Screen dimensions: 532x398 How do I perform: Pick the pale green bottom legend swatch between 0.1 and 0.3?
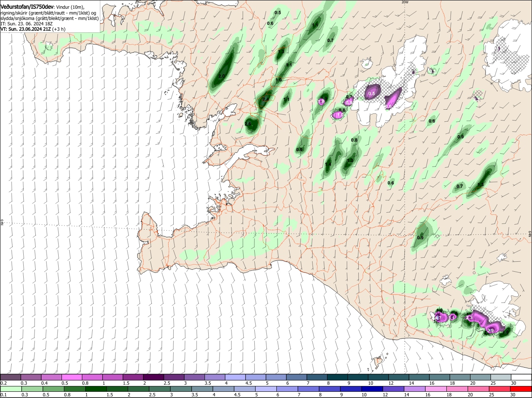pos(11,389)
